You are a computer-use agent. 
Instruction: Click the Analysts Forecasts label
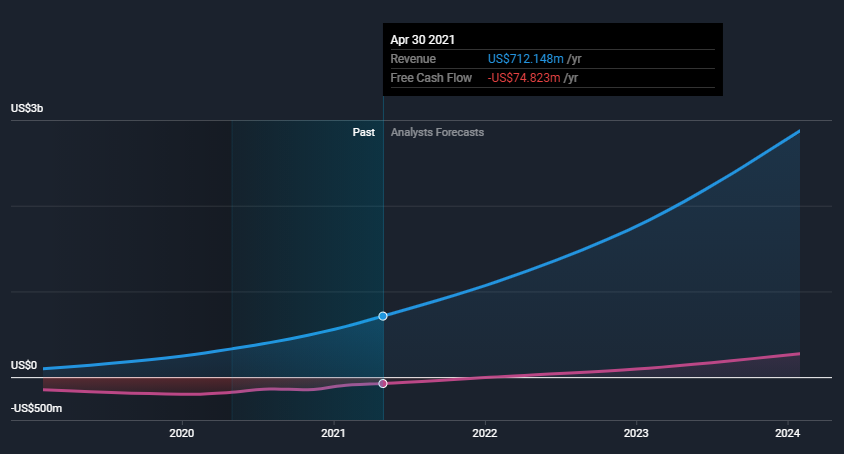437,132
